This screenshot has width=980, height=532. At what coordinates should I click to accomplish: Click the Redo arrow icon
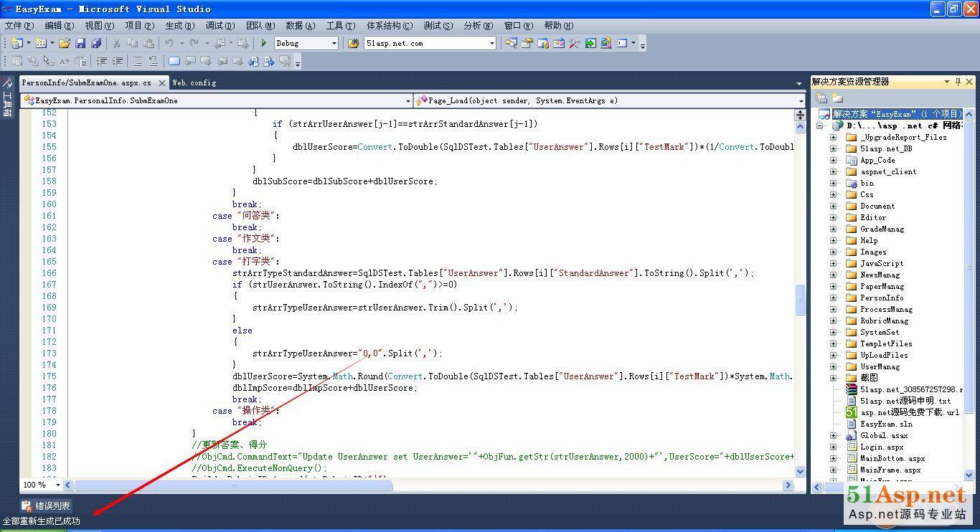tap(194, 43)
